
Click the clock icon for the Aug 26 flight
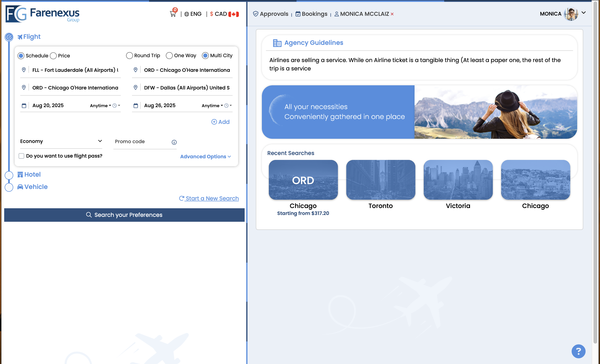[227, 106]
